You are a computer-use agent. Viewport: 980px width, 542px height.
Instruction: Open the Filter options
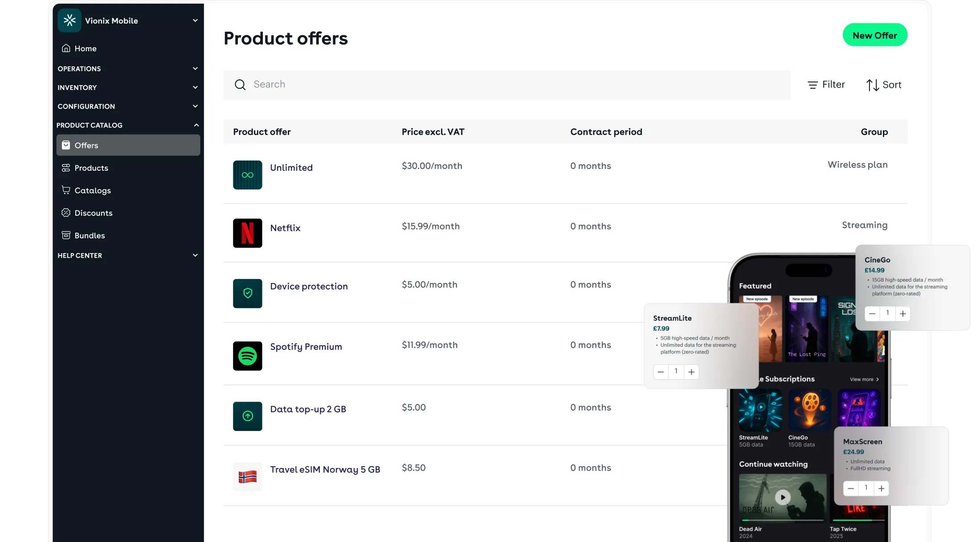pos(826,85)
